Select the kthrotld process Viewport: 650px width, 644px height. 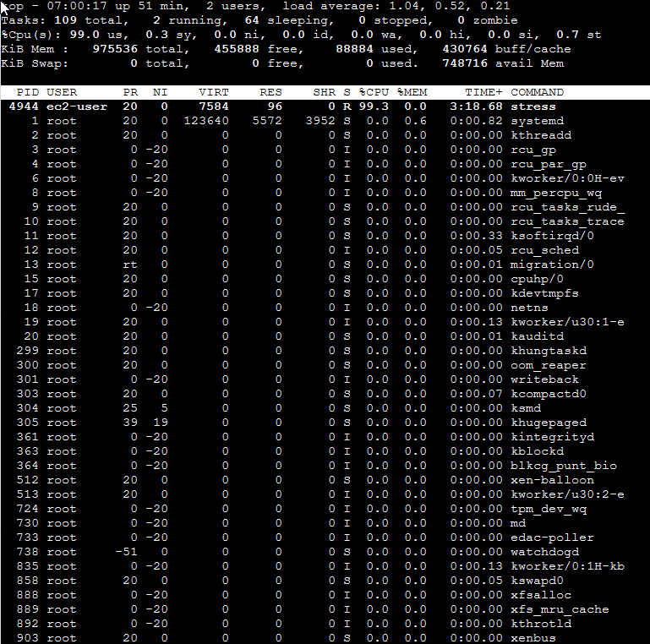click(541, 624)
